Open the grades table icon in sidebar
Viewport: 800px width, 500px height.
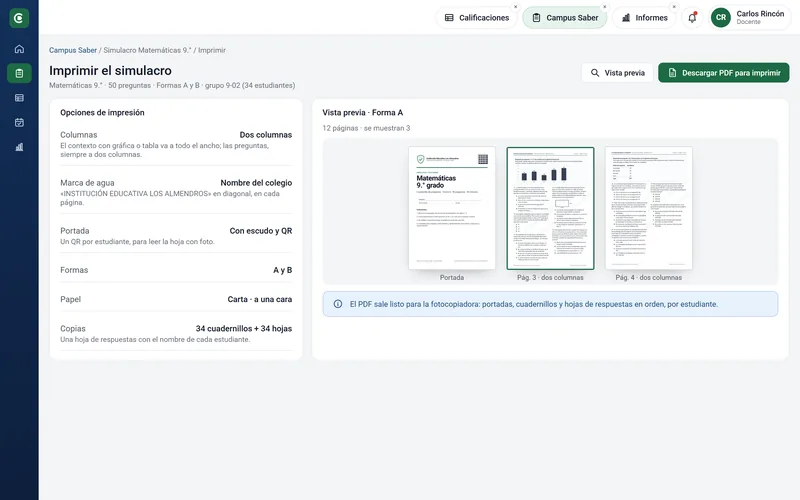[x=19, y=98]
